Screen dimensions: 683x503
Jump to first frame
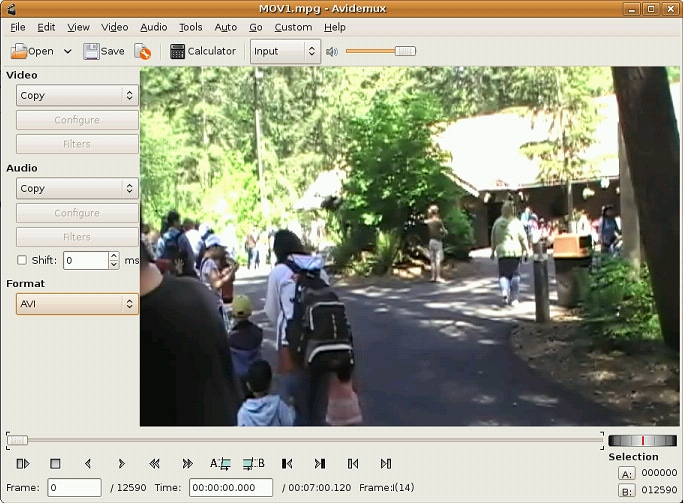coord(353,464)
